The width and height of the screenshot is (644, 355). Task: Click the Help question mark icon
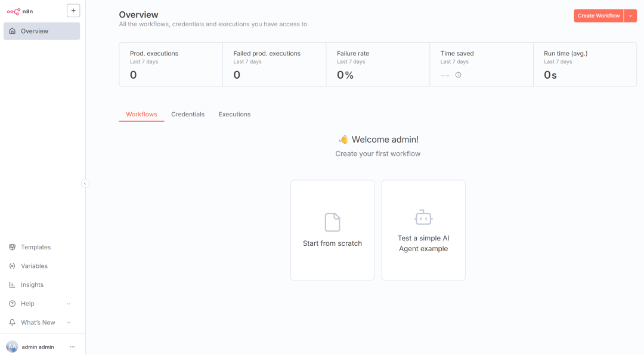13,304
